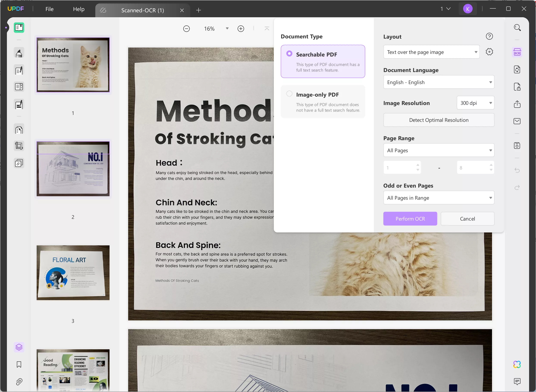Switch to the Scanned-OCR (1) tab
Screen dimensions: 536x392
[x=142, y=10]
